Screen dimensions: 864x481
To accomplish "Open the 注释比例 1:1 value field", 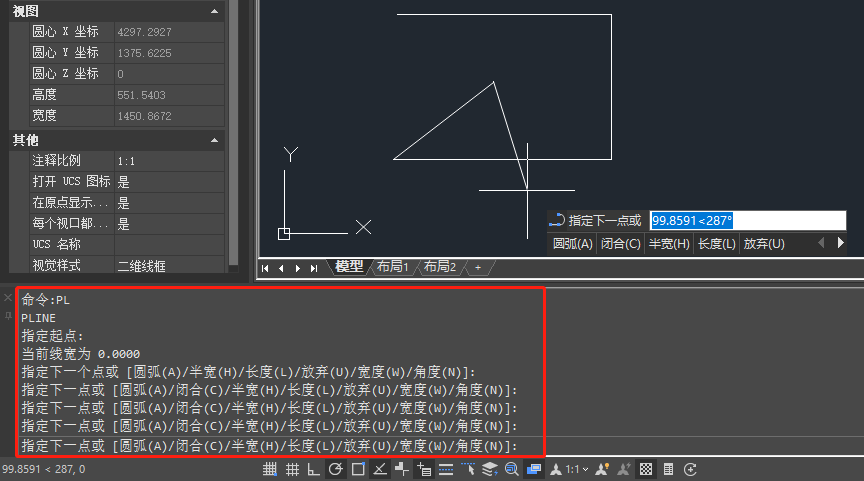I will pyautogui.click(x=169, y=161).
